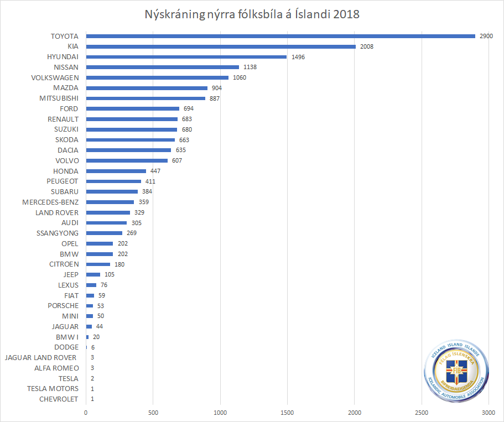This screenshot has height=422, width=504.
Task: Click the SUBARU axis label
Action: [65, 191]
